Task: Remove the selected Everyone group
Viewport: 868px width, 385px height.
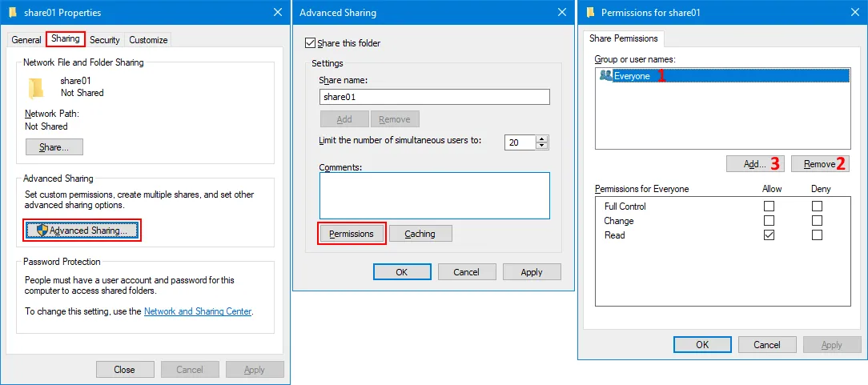Action: [x=820, y=164]
